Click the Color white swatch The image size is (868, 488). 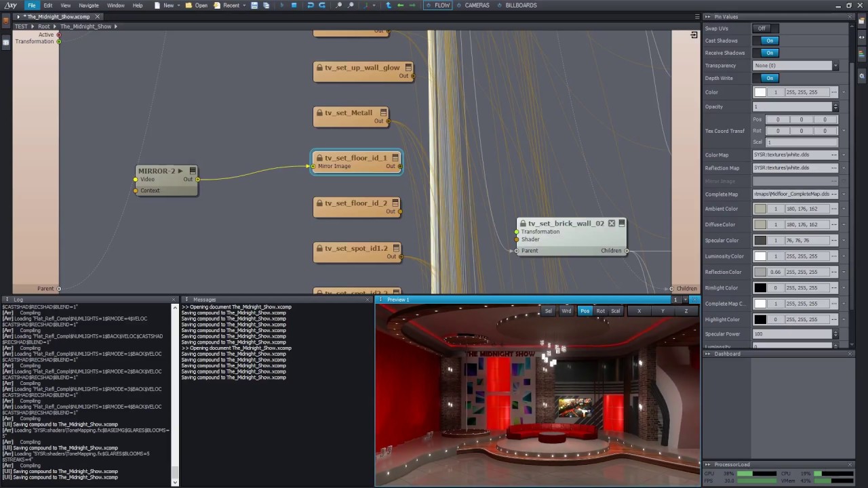coord(760,92)
